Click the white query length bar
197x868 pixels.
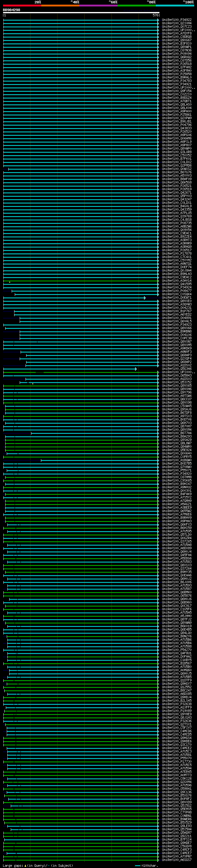pos(81,12)
